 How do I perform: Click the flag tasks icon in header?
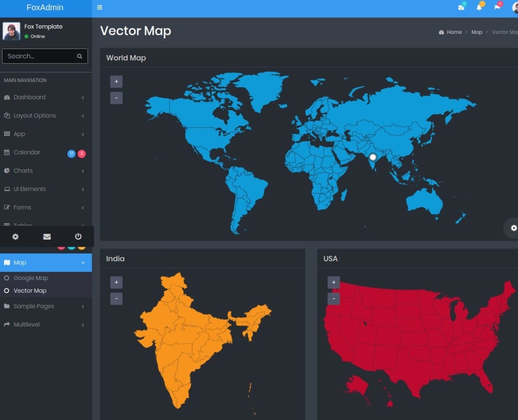click(497, 8)
